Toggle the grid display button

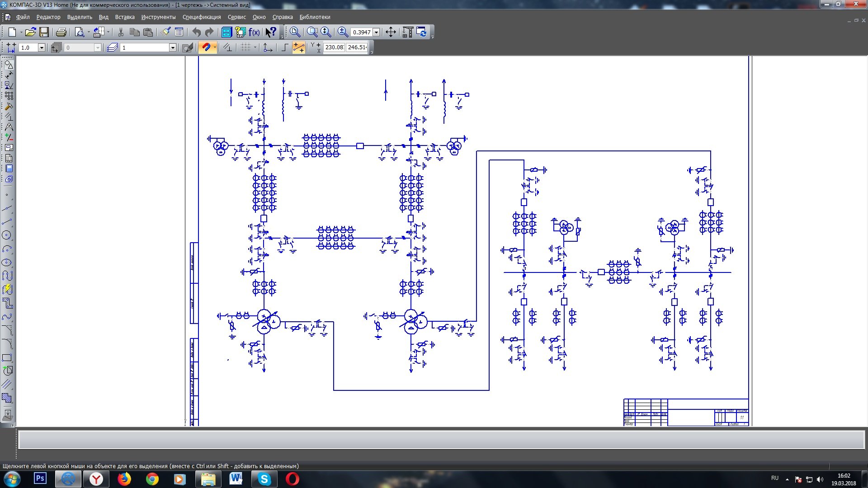coord(245,47)
